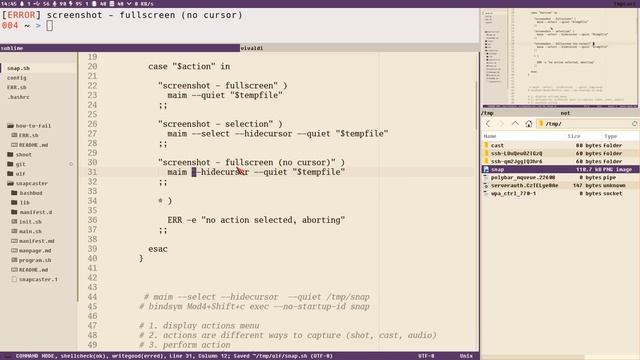Viewport: 640px width, 360px height.
Task: Open ERR.sh in open files list
Action: pyautogui.click(x=17, y=87)
